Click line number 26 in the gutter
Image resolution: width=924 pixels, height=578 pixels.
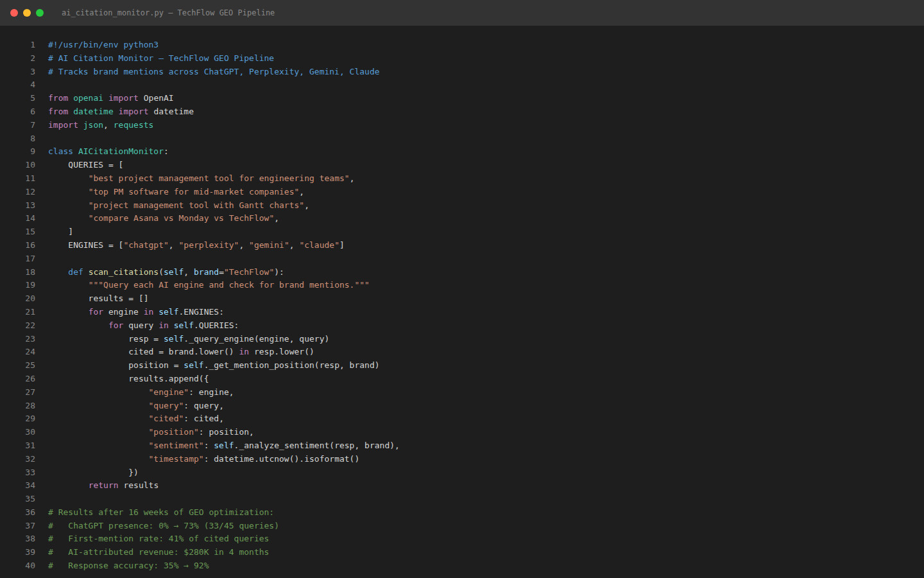(30, 379)
